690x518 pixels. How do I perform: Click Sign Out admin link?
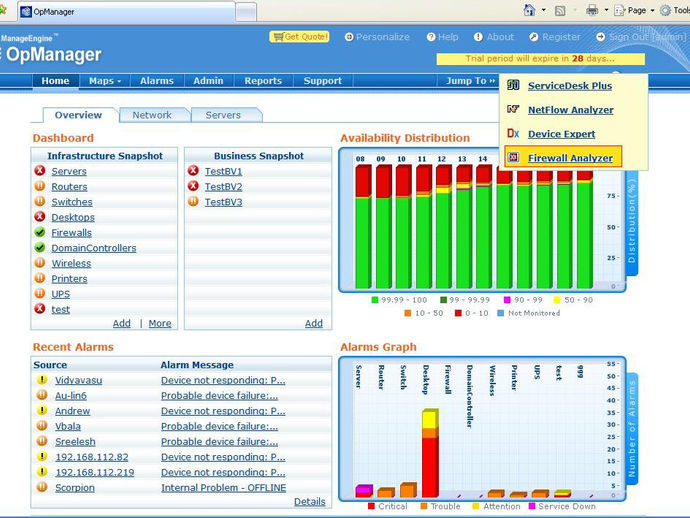tap(642, 37)
